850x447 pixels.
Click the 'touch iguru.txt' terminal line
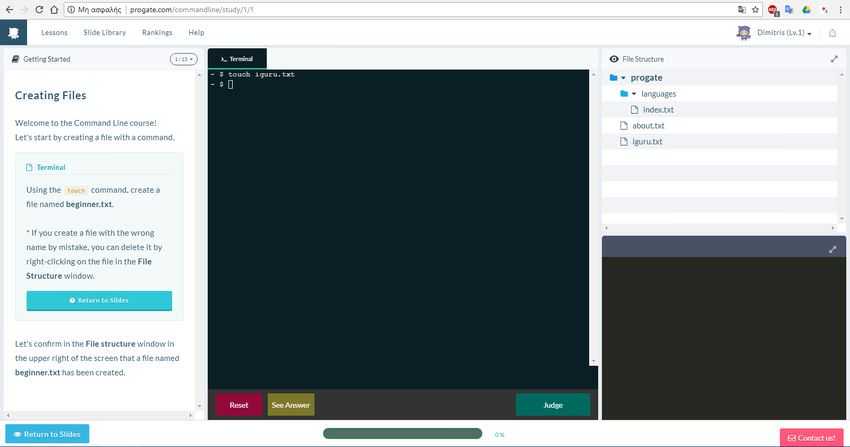(261, 74)
